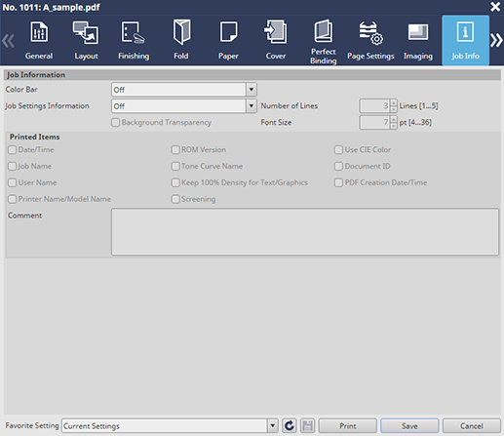Open the General settings icon
This screenshot has width=504, height=436.
(x=39, y=32)
